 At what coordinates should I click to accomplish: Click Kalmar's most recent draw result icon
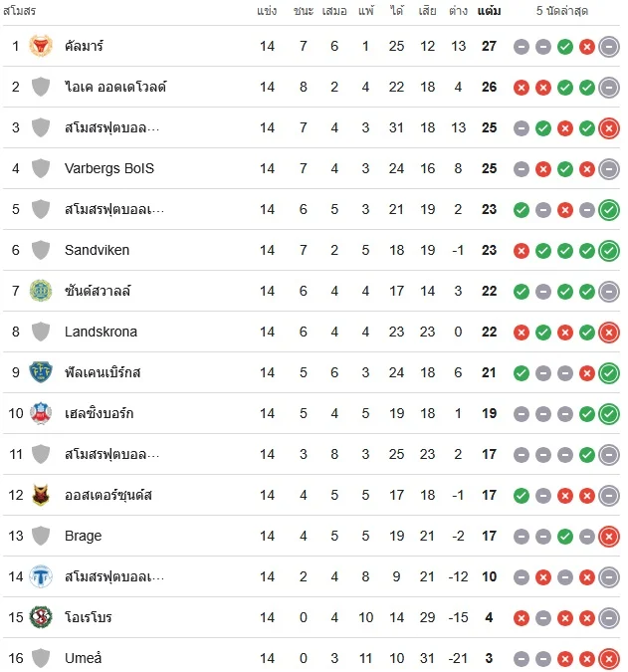pos(609,46)
